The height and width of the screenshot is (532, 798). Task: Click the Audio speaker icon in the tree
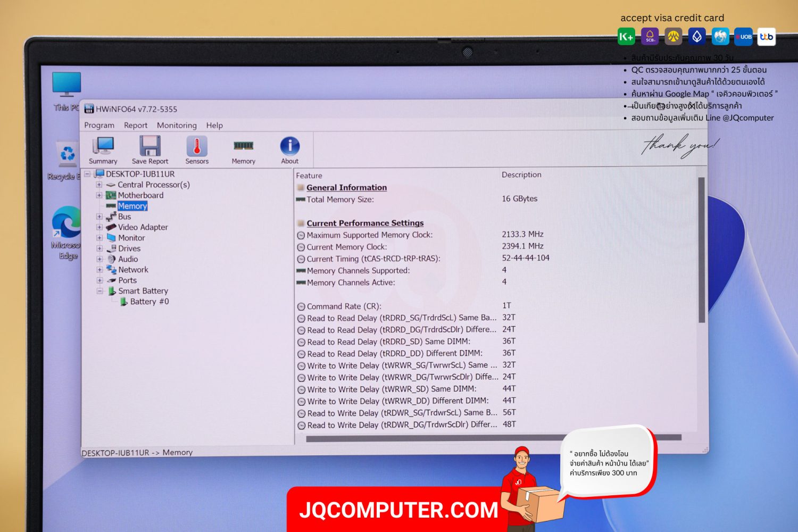(x=111, y=259)
